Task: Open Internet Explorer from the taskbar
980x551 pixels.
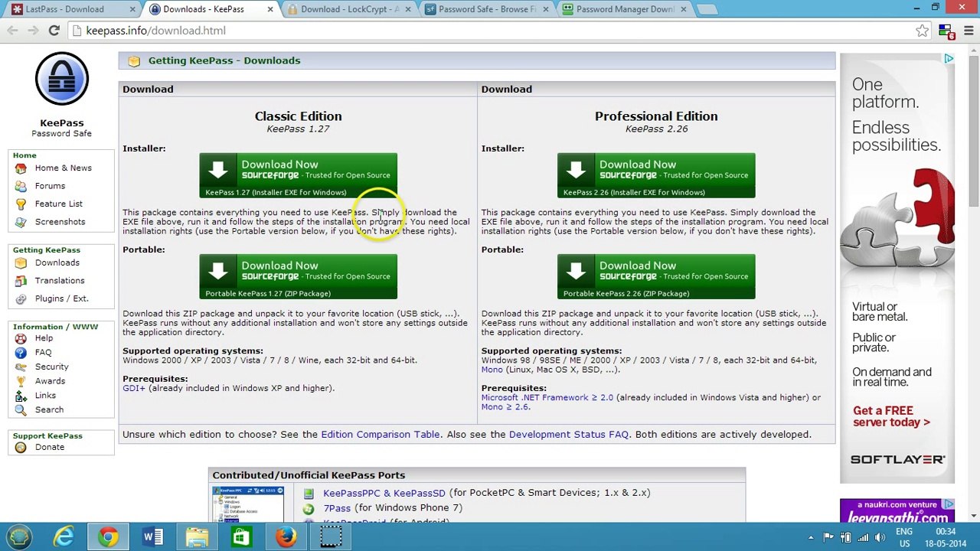Action: click(x=64, y=536)
